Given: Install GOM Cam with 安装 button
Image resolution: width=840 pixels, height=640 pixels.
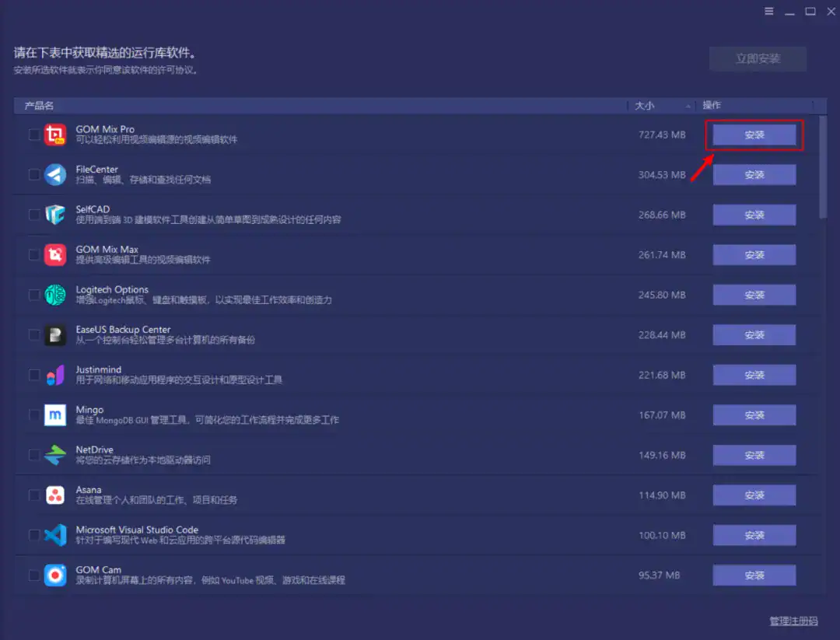Looking at the screenshot, I should (x=754, y=575).
